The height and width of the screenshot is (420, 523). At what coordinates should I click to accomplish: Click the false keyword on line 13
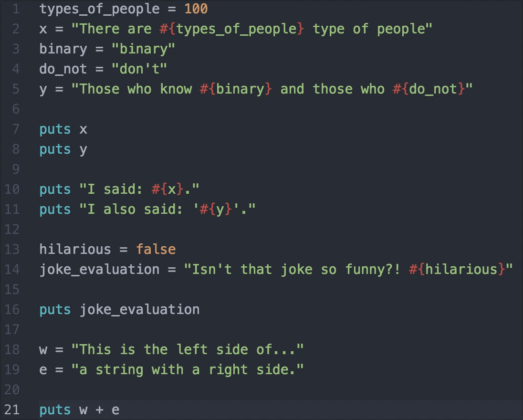tap(156, 249)
